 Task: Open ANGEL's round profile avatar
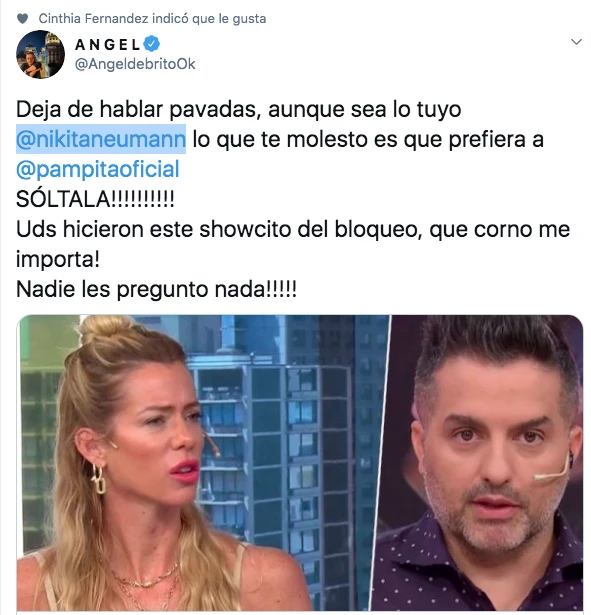40,54
